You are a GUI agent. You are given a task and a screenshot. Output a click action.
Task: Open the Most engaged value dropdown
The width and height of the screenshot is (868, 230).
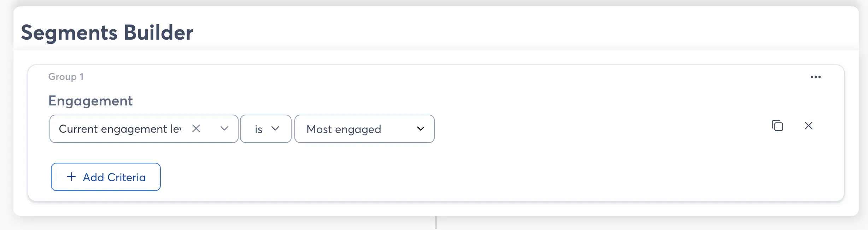click(x=364, y=129)
